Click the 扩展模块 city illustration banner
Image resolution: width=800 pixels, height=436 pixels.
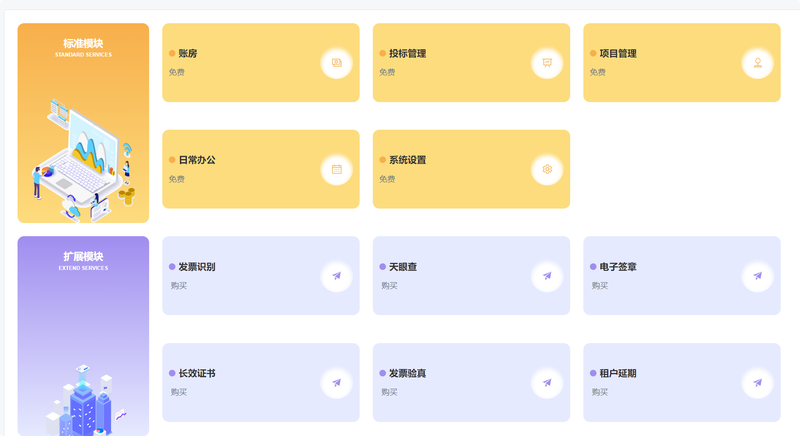click(x=83, y=336)
